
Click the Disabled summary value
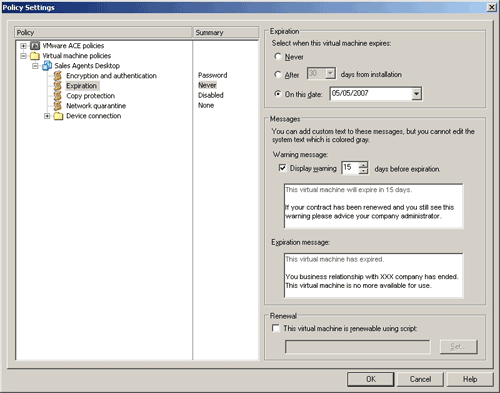211,95
